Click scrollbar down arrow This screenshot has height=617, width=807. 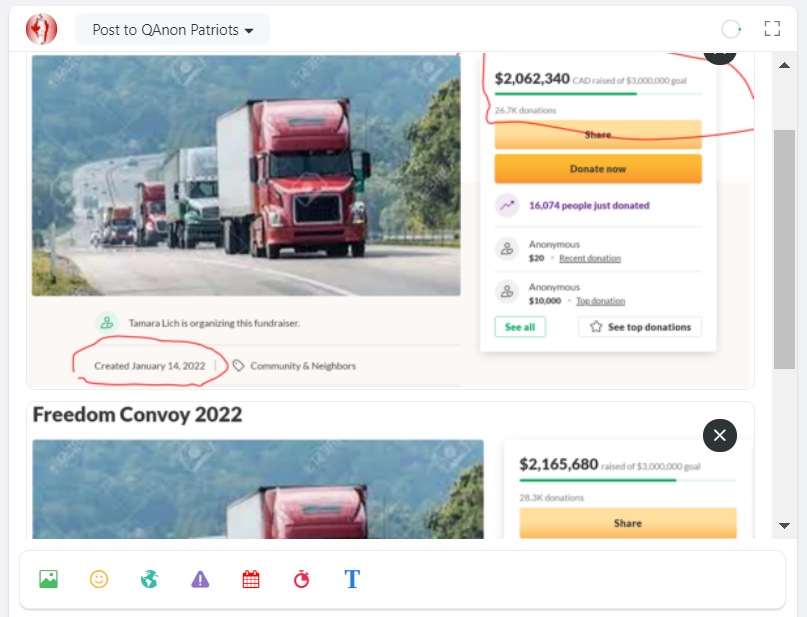(x=784, y=525)
